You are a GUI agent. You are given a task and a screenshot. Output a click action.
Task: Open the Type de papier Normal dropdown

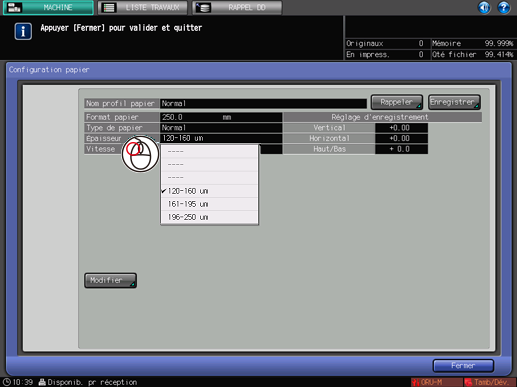[221, 128]
